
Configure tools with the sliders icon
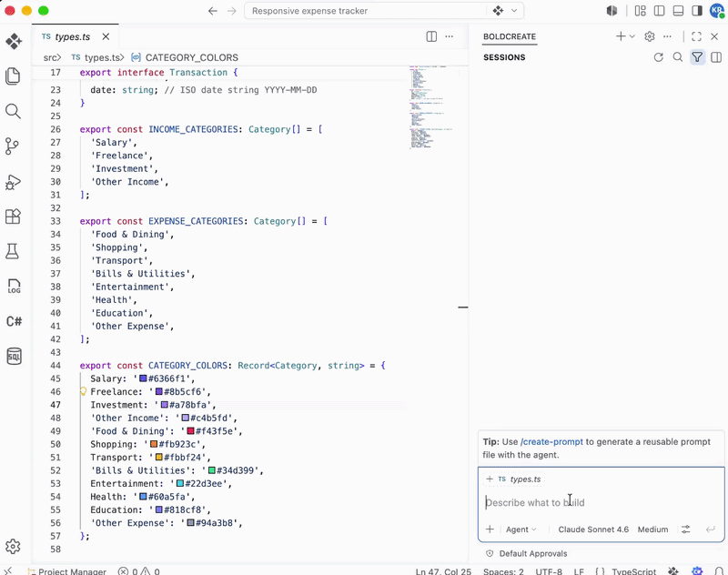coord(686,530)
